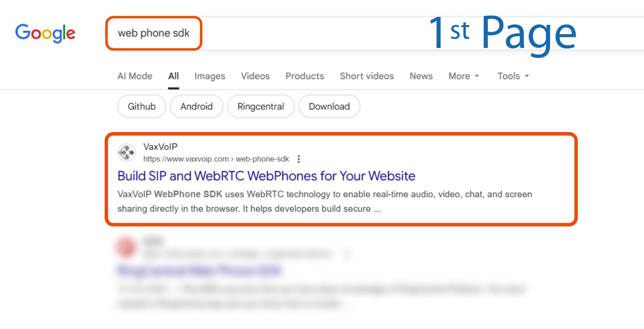Switch to AI Mode tab
This screenshot has height=329, width=644.
[x=135, y=76]
